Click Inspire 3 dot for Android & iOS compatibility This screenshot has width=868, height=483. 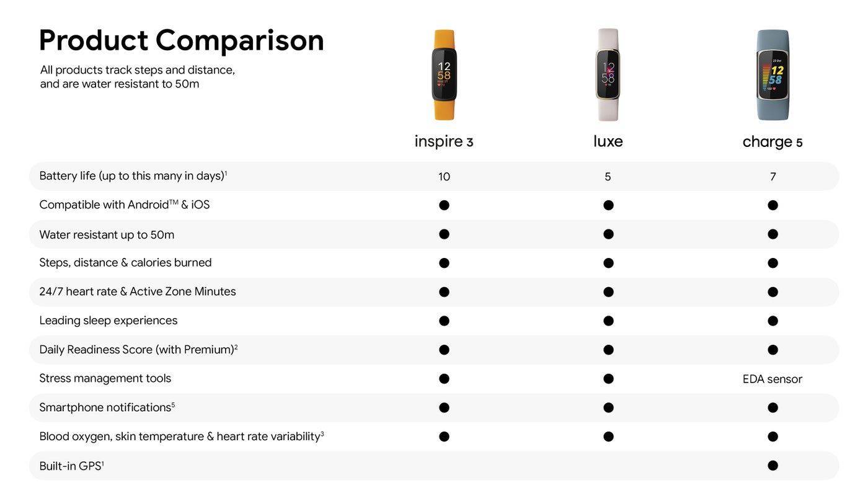click(x=444, y=205)
